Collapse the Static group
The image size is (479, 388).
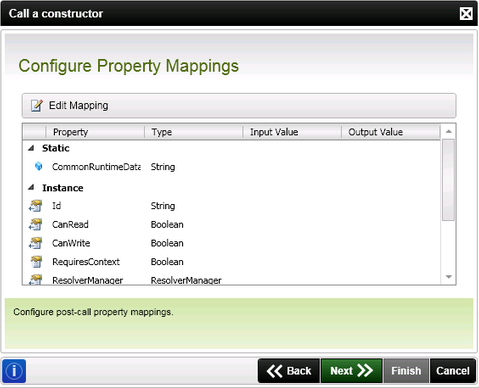[x=31, y=148]
